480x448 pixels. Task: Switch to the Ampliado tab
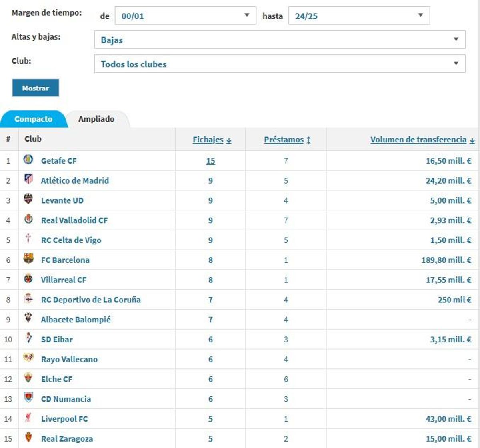tap(96, 119)
